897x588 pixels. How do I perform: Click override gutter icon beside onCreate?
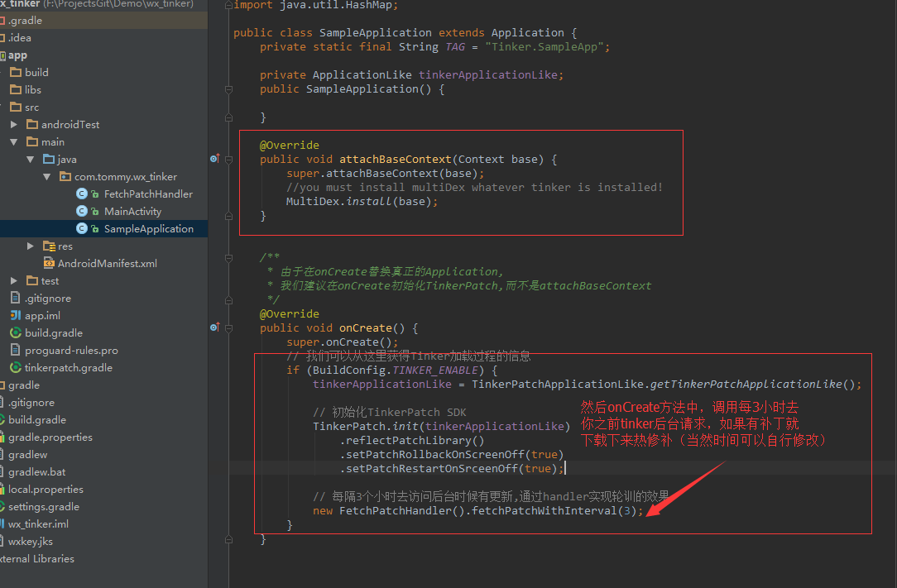point(214,327)
